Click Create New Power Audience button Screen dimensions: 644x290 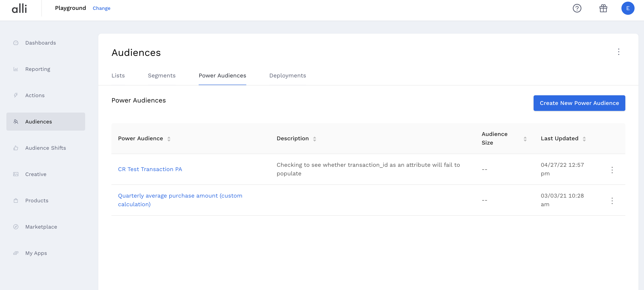pos(579,103)
